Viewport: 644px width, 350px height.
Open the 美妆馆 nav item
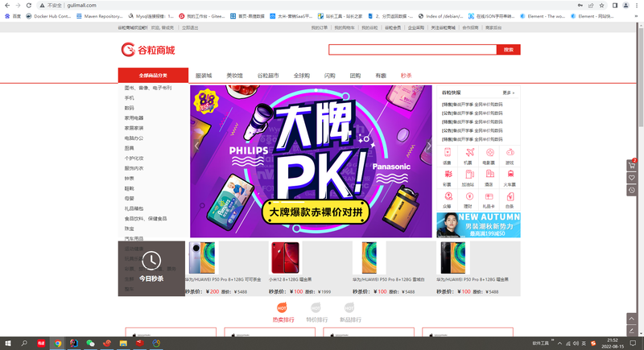pos(234,76)
